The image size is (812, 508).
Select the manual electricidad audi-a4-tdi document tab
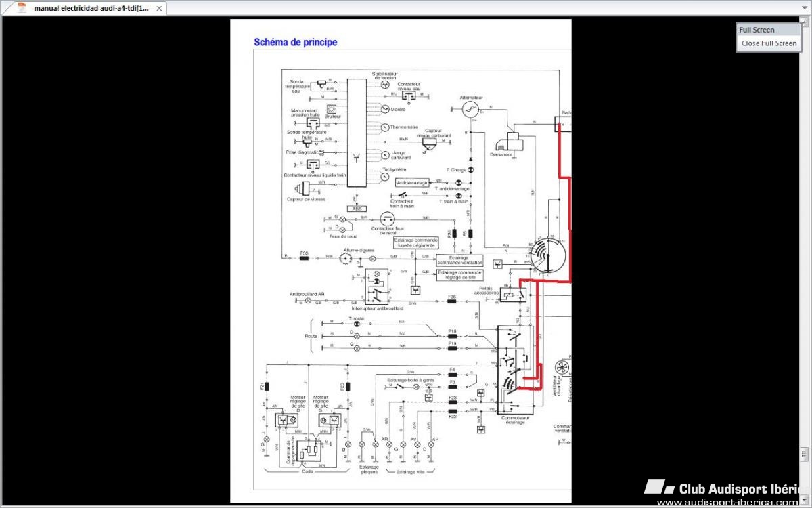[x=85, y=8]
